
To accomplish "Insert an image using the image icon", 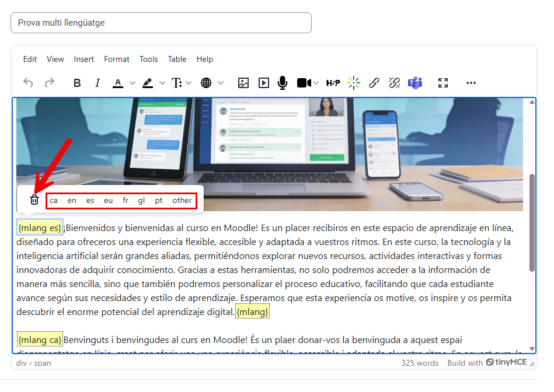I will (x=243, y=83).
